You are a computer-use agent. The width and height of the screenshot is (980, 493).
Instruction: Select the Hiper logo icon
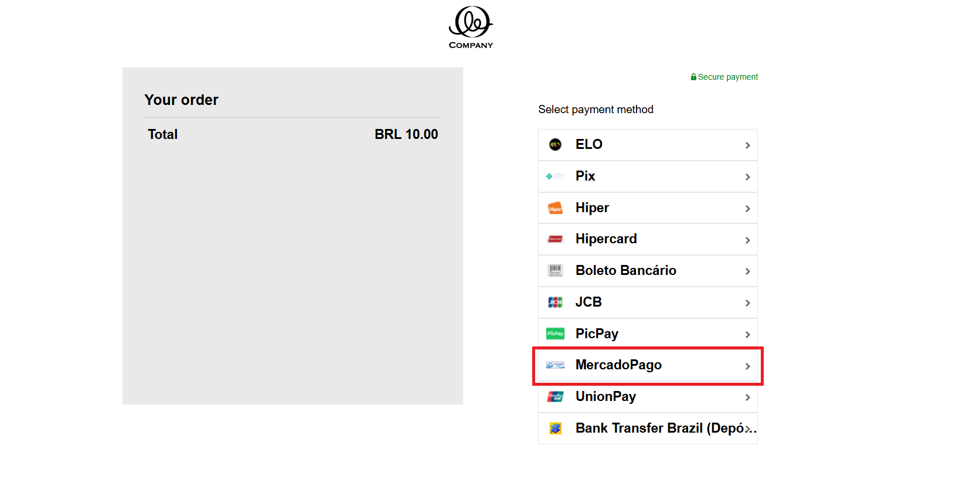(x=555, y=208)
